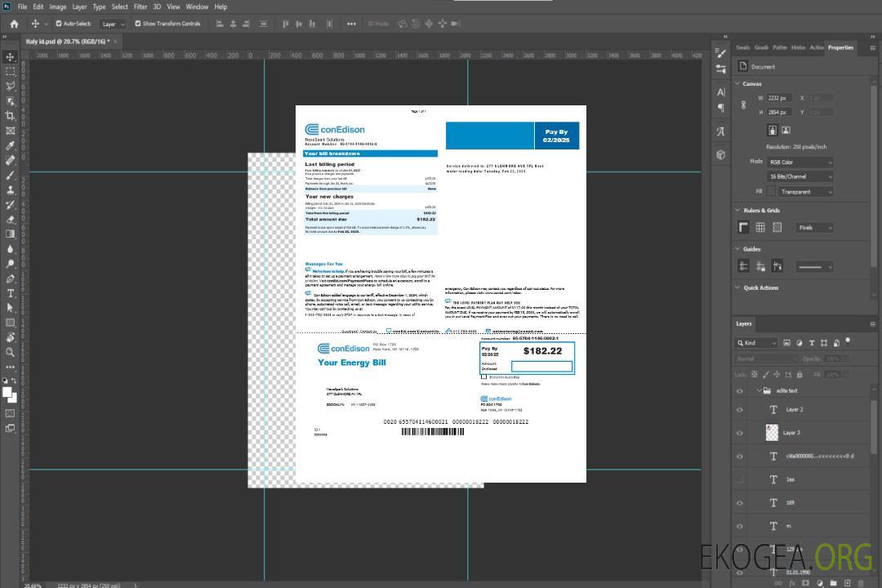This screenshot has width=882, height=588.
Task: Collapse the Canvas section
Action: (737, 83)
